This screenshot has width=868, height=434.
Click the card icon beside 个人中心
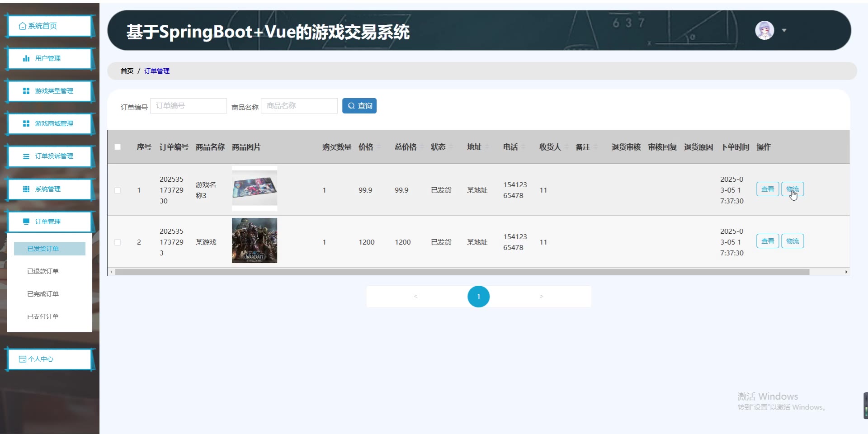click(23, 359)
